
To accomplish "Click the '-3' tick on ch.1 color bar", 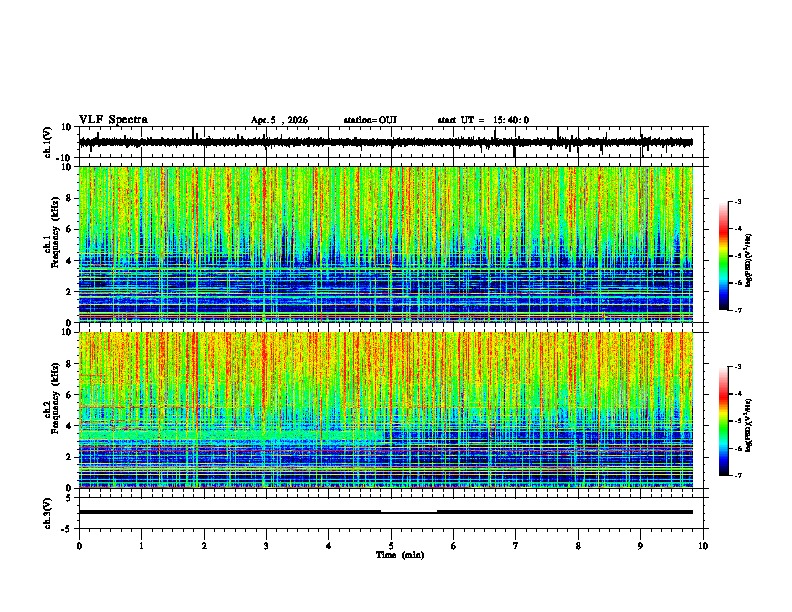I will coord(738,201).
